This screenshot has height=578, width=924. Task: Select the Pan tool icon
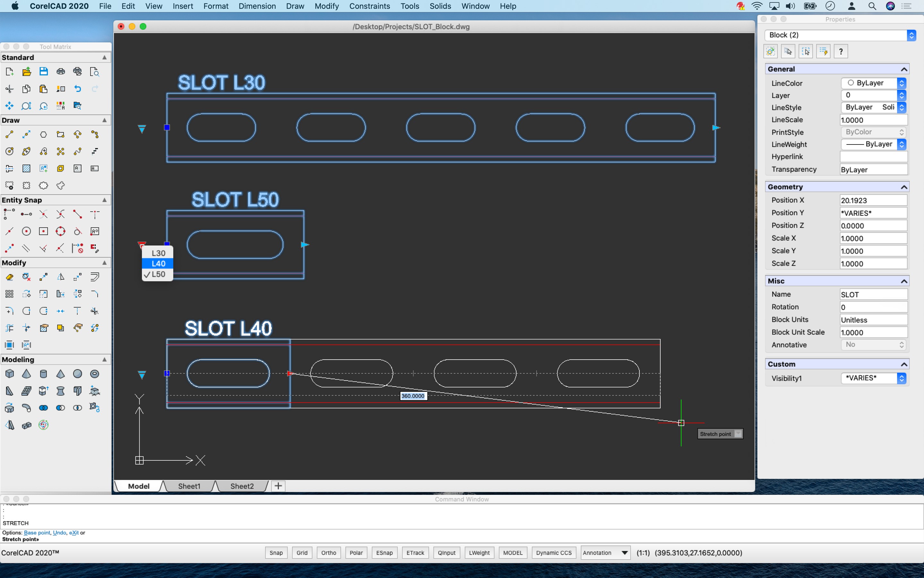[x=10, y=106]
